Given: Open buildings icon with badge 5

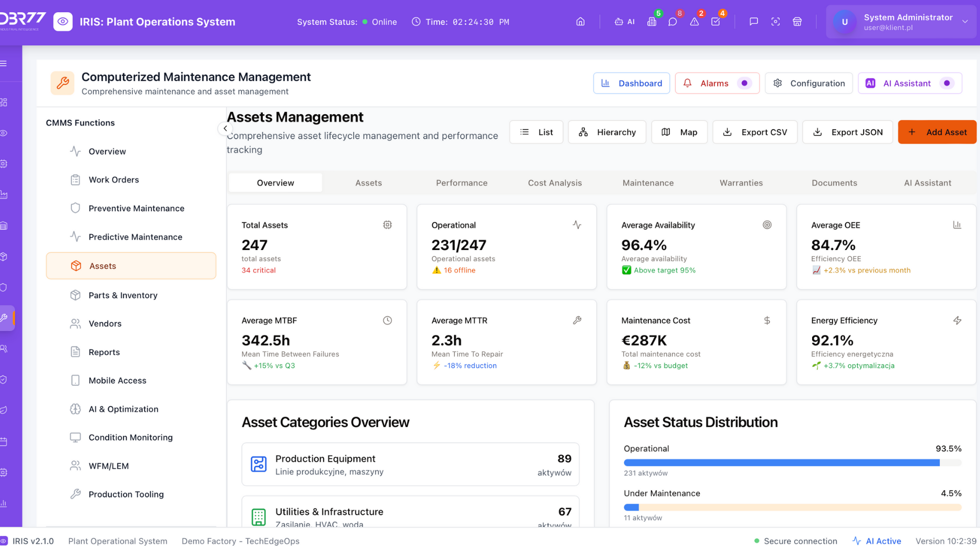Looking at the screenshot, I should [x=652, y=21].
